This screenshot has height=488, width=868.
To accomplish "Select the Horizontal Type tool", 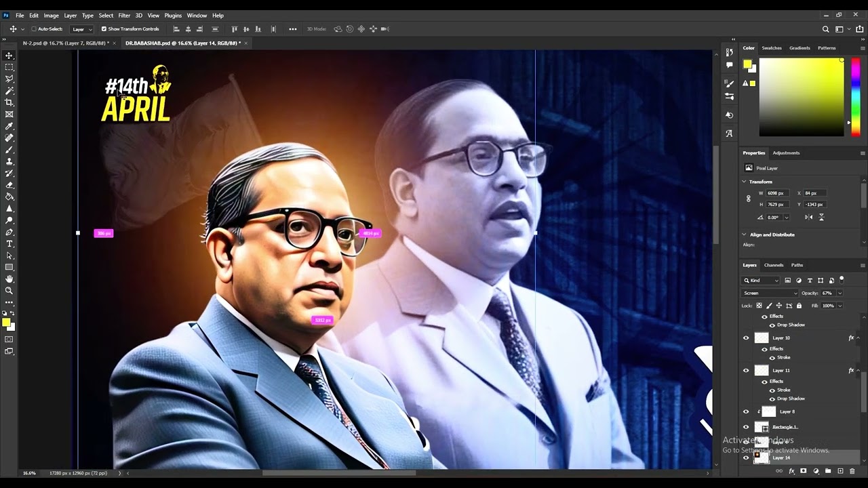I will (x=9, y=244).
